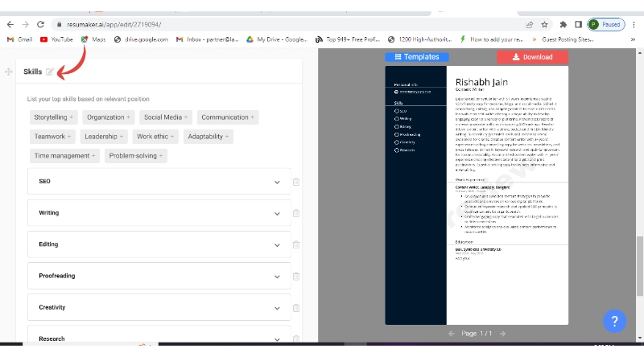Click the trash icon next to Editing
This screenshot has height=361, width=644.
tap(296, 244)
